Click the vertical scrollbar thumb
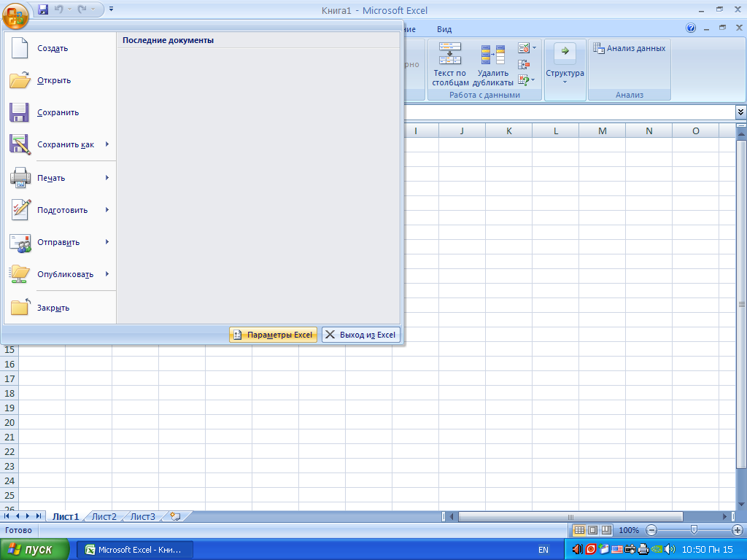The height and width of the screenshot is (560, 747). point(742,304)
